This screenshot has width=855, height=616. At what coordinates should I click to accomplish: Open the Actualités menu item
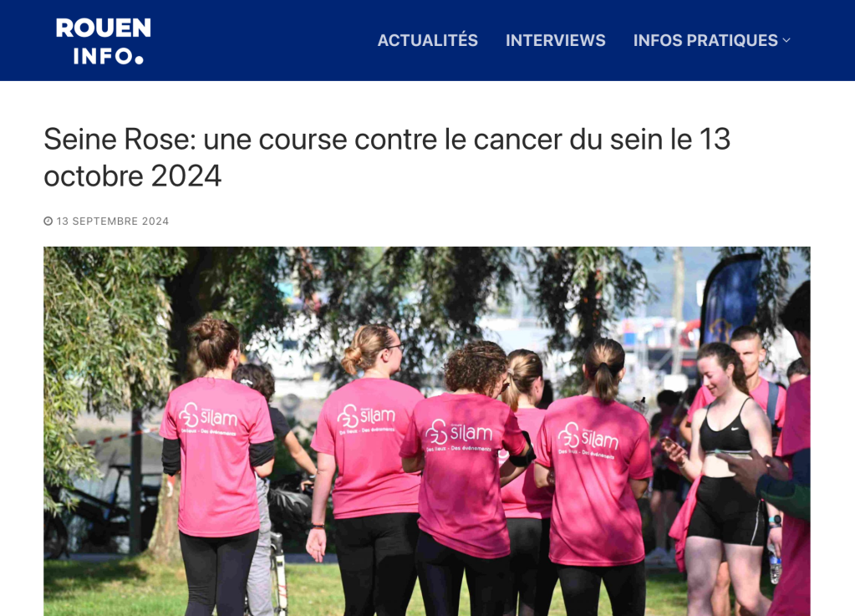(428, 40)
